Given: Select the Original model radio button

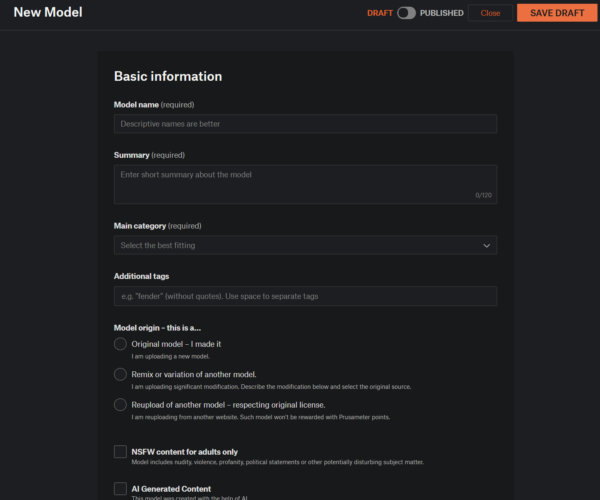Looking at the screenshot, I should pos(120,344).
